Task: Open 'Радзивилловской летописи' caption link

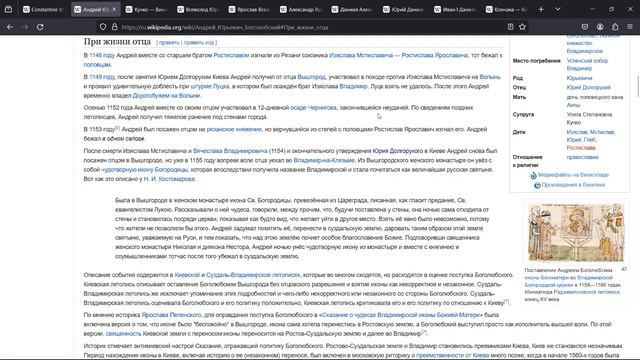Action: [x=587, y=292]
